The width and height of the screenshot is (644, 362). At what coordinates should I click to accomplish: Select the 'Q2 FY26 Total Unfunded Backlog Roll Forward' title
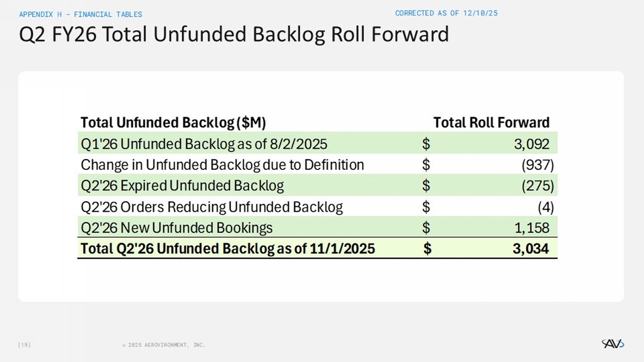coord(234,34)
